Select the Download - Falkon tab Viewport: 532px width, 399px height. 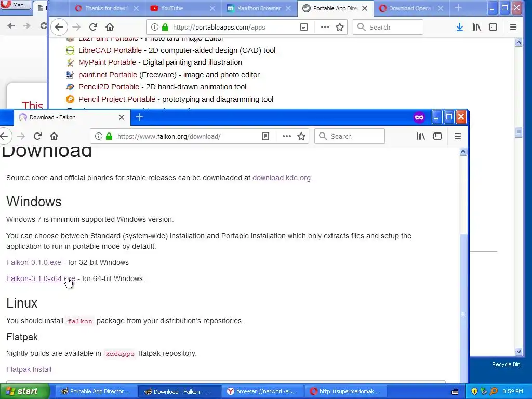(72, 117)
